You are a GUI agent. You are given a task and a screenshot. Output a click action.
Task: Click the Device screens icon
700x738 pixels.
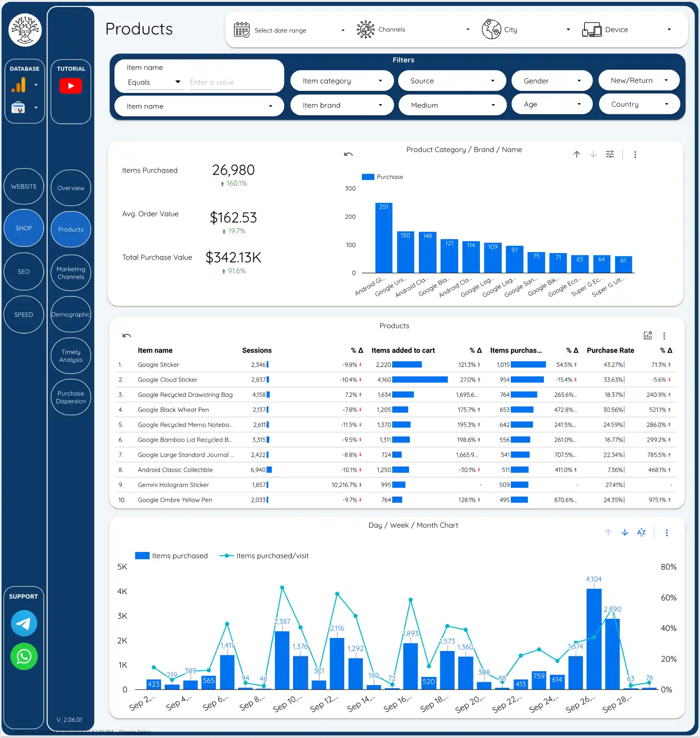coord(592,30)
